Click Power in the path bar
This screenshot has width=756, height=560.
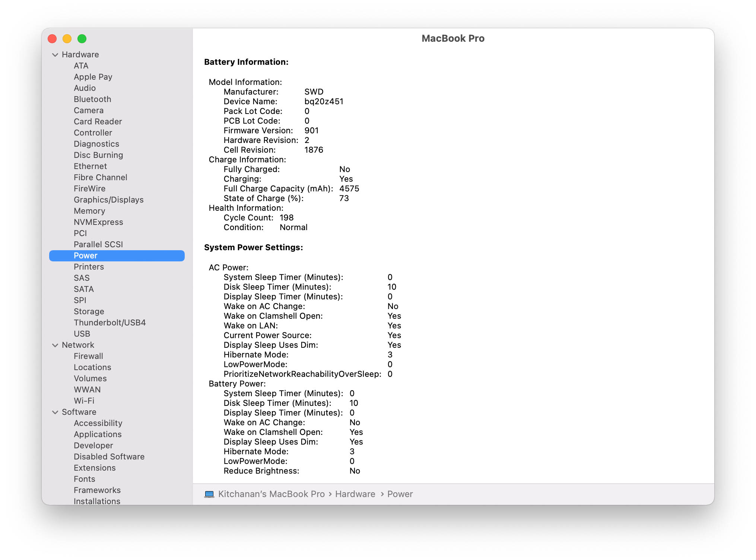(400, 494)
